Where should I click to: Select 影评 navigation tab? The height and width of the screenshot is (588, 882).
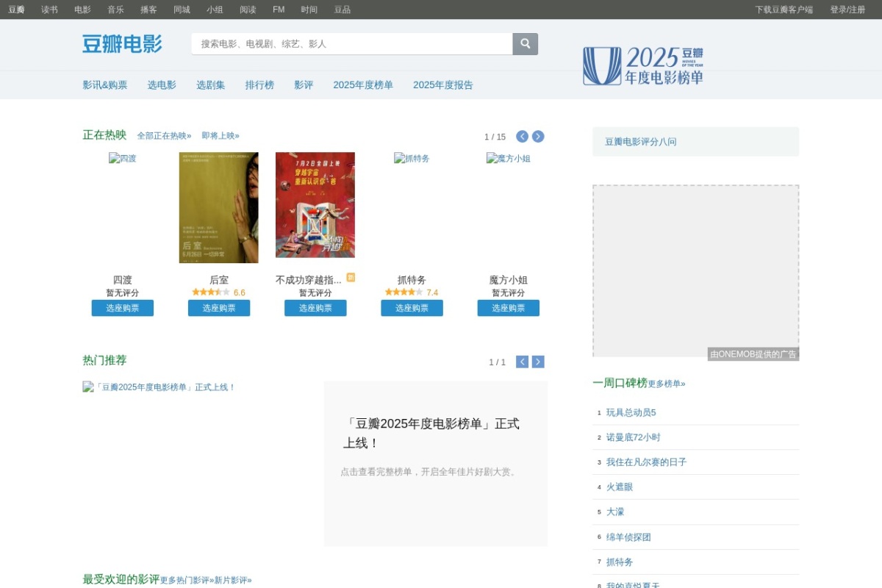click(304, 85)
